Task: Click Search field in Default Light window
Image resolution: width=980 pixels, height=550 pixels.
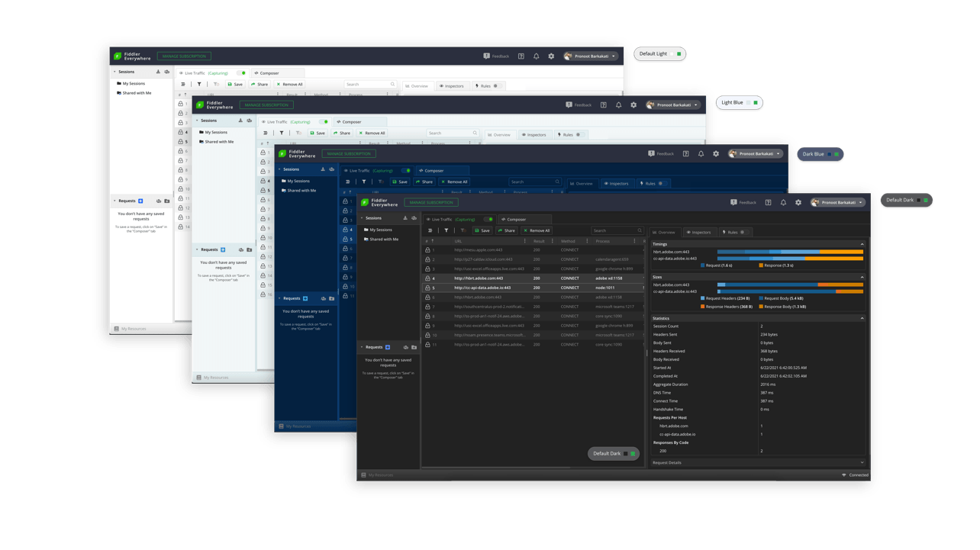Action: 370,84
